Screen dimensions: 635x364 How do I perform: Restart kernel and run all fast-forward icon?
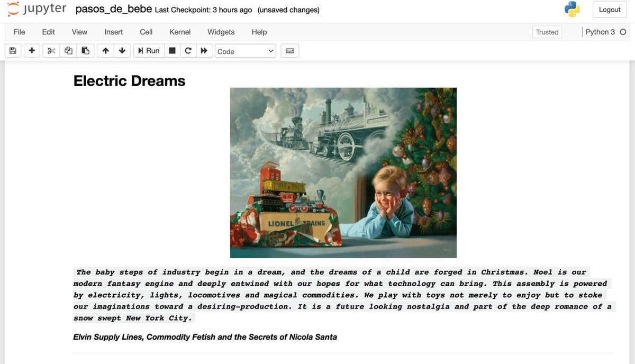click(x=204, y=51)
